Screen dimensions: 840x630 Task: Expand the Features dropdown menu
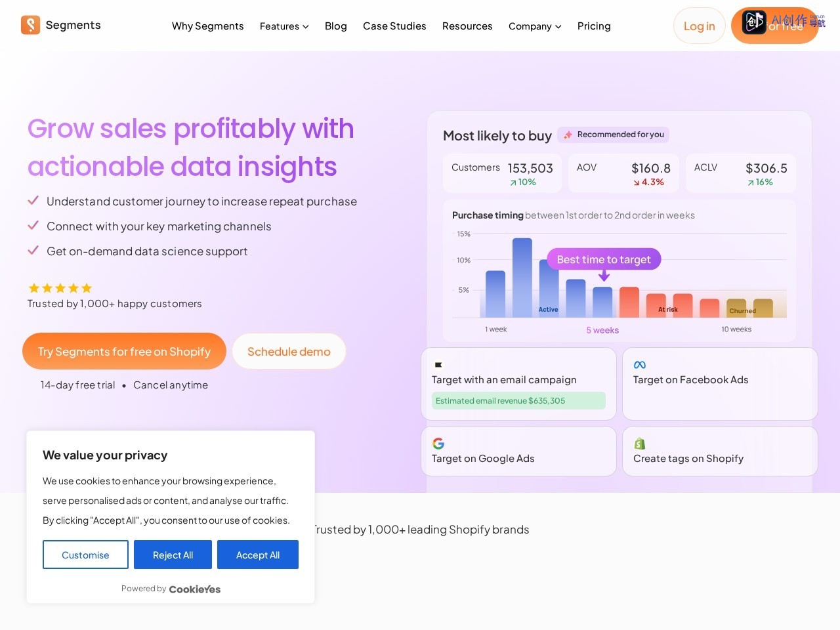(284, 26)
